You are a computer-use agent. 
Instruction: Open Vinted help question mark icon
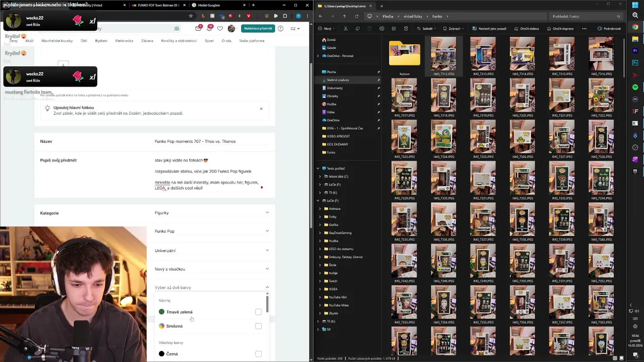pos(281,29)
